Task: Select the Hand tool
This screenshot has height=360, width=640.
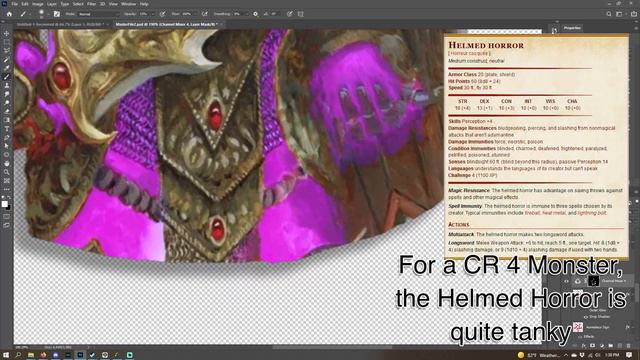Action: [7, 163]
